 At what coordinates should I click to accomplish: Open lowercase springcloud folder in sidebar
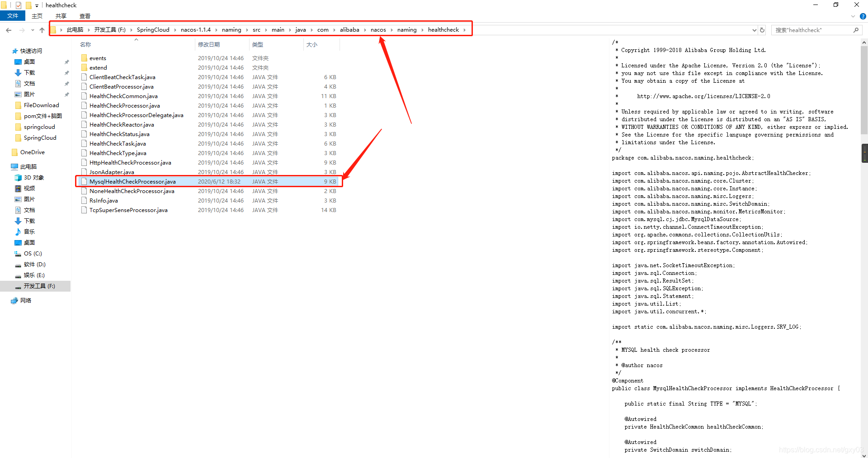[39, 127]
